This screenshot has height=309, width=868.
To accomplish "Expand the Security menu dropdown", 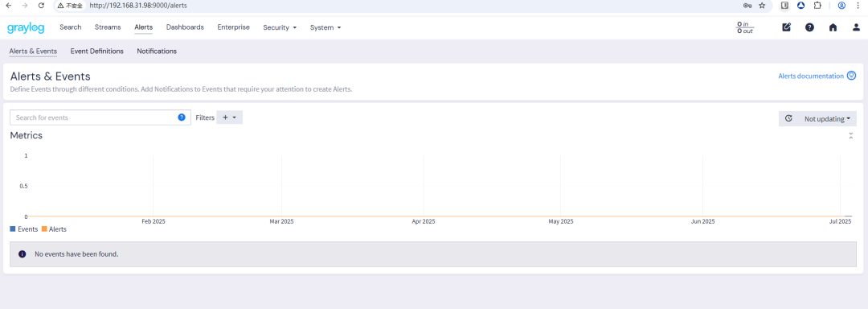I will pyautogui.click(x=280, y=27).
